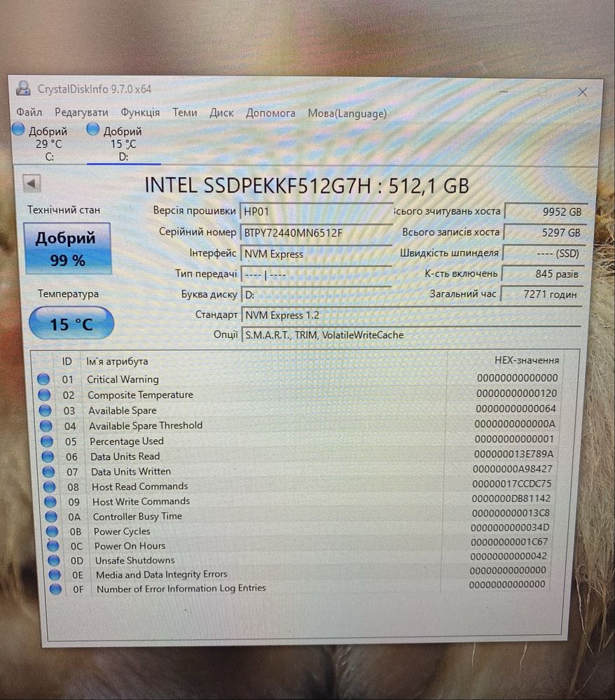
Task: Click hex value 00000017CCDC75
Action: tap(512, 484)
